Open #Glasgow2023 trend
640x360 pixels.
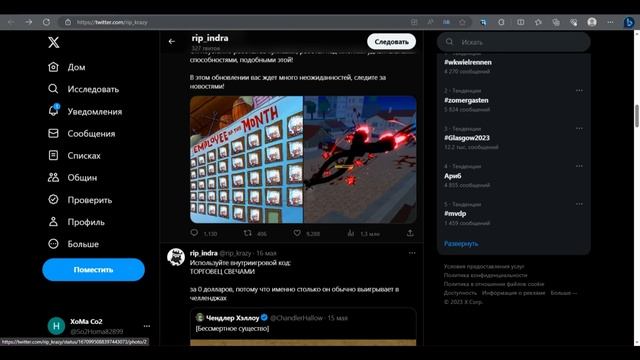click(x=467, y=138)
